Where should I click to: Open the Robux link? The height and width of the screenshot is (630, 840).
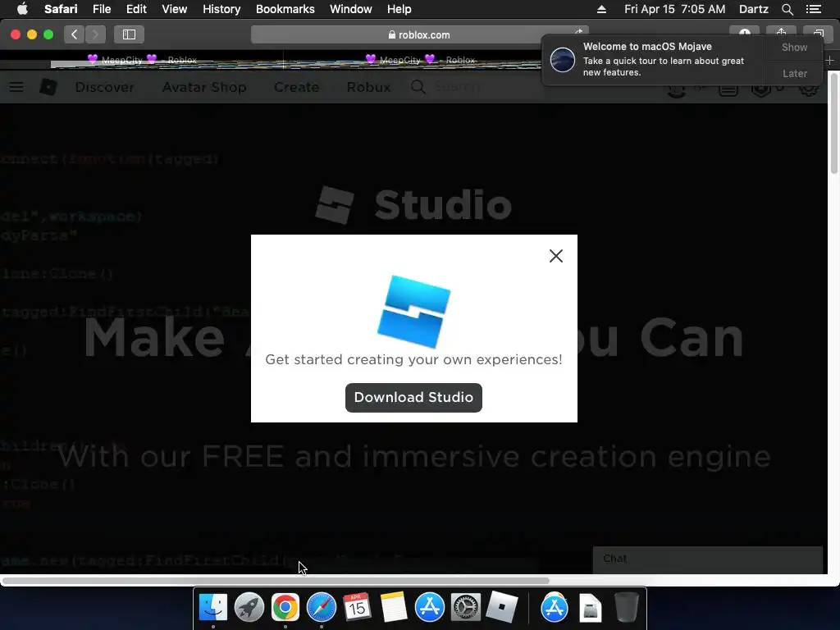point(368,87)
